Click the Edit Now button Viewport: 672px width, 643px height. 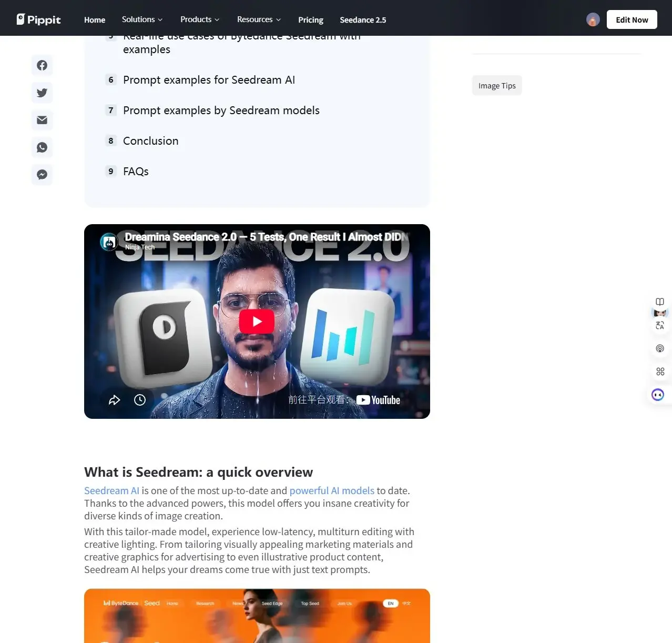[632, 19]
